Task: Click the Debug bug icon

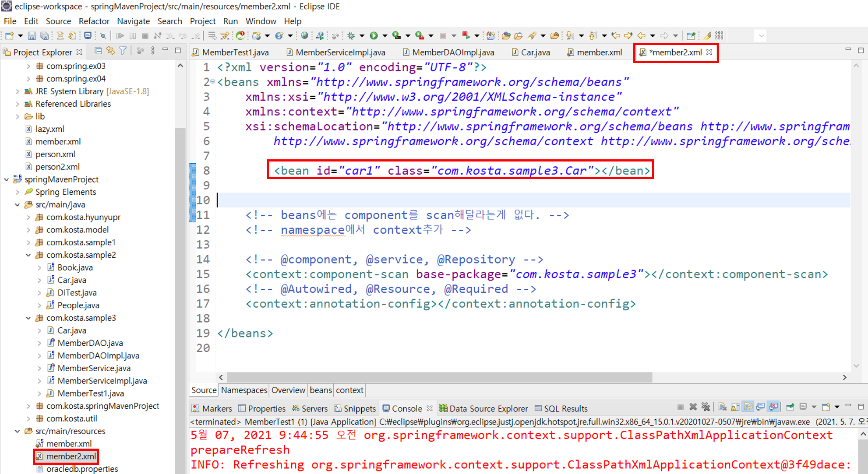Action: 351,36
